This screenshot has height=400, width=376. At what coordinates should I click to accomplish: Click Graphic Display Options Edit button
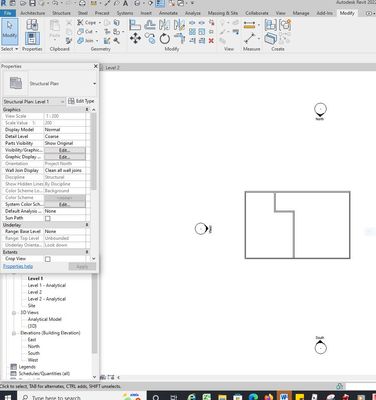(65, 157)
